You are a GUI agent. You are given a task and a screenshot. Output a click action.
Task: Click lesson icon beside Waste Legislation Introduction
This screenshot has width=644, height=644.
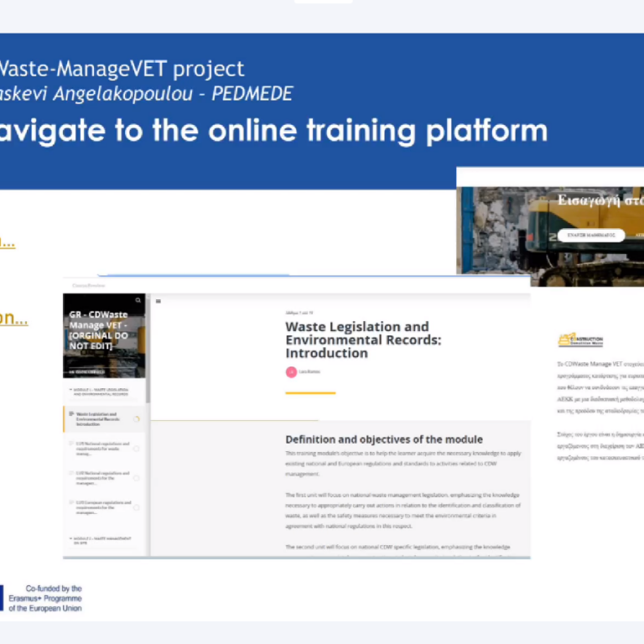[70, 414]
